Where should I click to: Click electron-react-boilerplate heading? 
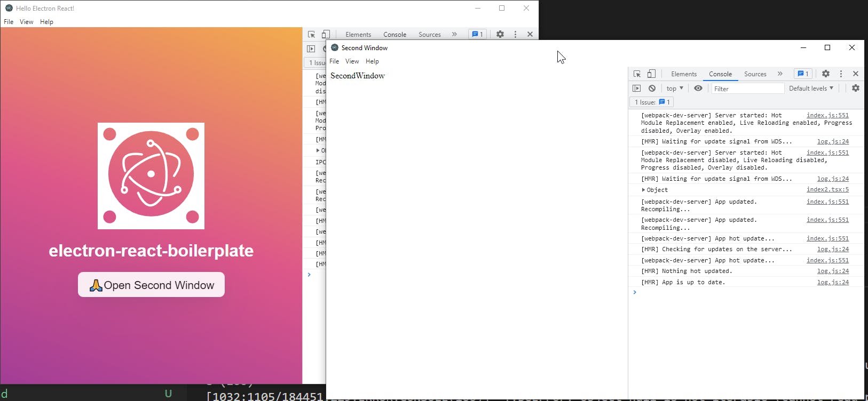151,251
